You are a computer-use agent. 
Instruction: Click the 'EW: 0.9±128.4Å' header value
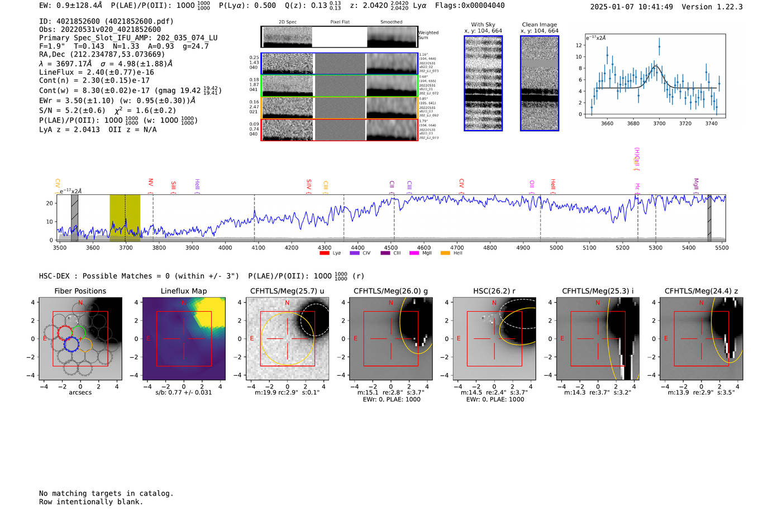point(71,6)
